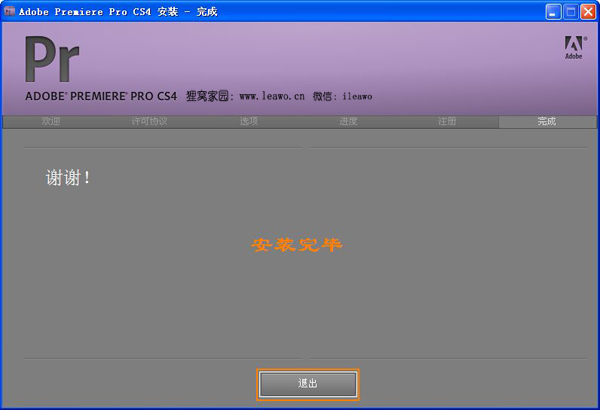Click the 退出 exit button

pos(308,384)
